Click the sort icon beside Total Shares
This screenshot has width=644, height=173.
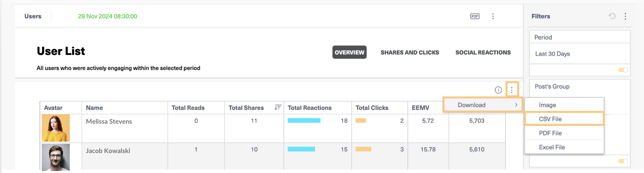[x=278, y=107]
